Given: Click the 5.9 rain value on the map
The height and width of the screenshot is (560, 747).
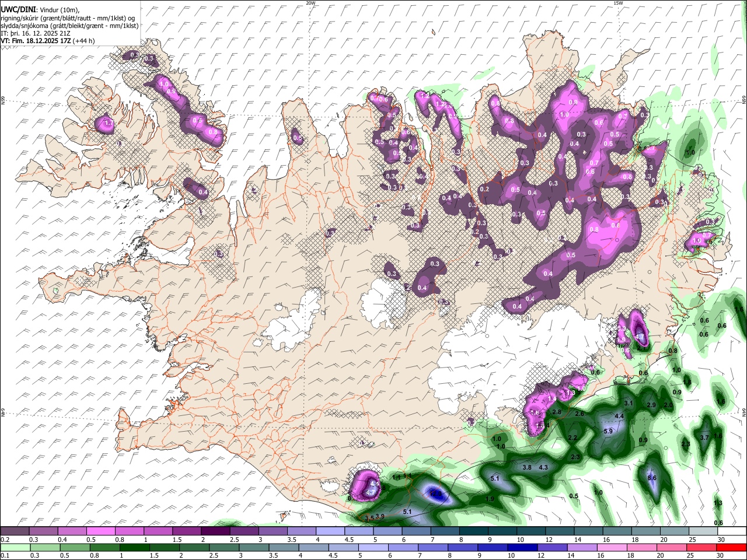Looking at the screenshot, I should (608, 431).
